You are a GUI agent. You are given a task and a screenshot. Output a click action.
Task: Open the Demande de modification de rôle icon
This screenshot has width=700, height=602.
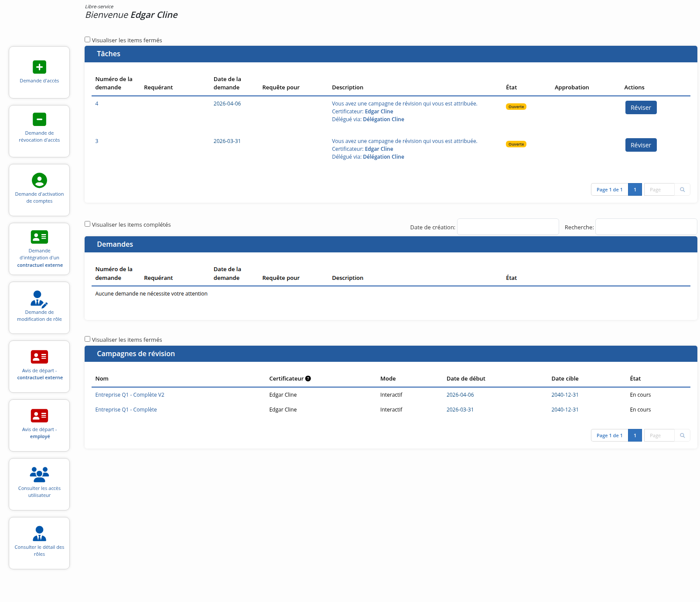(39, 299)
